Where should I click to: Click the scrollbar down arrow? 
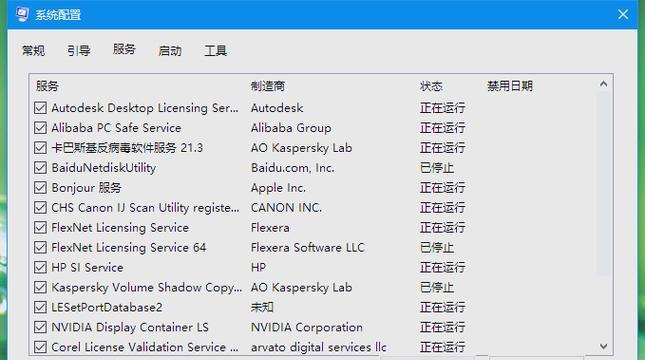coord(603,346)
